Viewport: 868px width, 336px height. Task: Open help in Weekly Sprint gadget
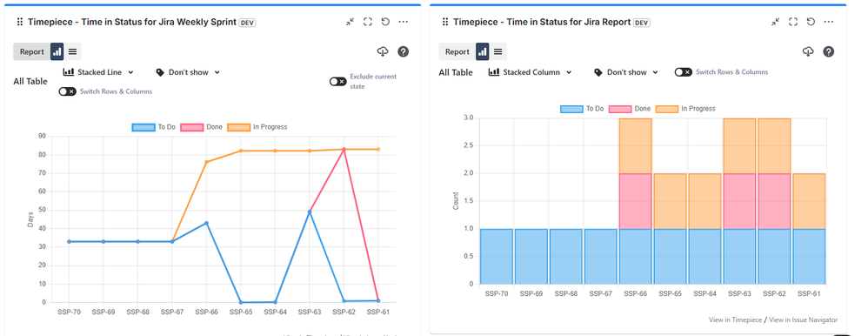point(403,51)
